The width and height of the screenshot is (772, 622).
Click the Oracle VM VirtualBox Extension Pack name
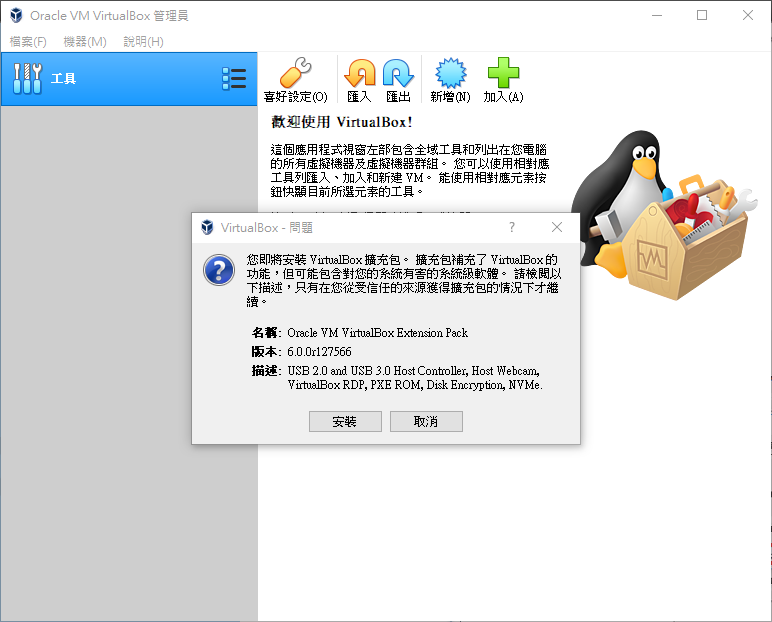[378, 333]
